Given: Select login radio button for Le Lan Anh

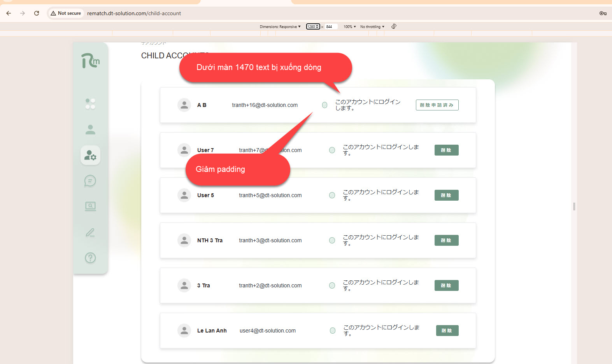Looking at the screenshot, I should tap(333, 331).
